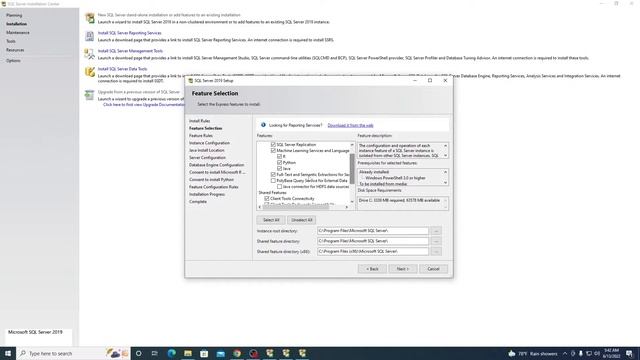Click prerequisites box scroll-up arrow
Image resolution: width=640 pixels, height=360 pixels.
445,172
